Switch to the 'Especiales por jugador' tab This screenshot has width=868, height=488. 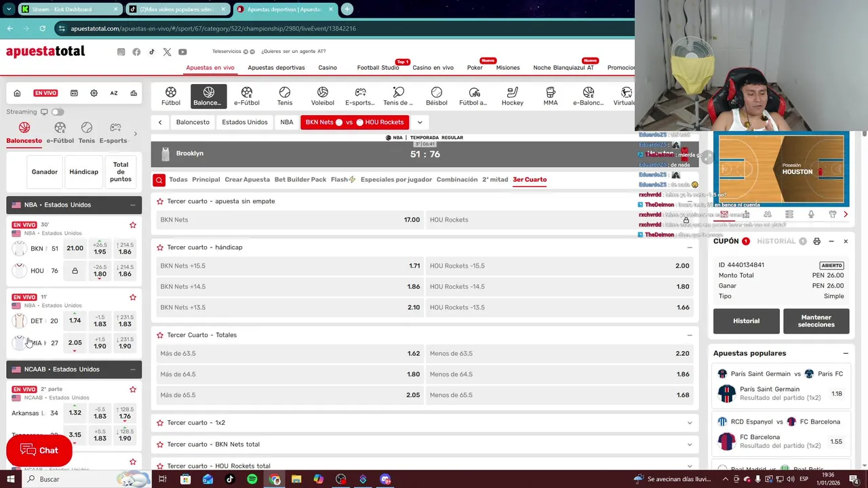tap(396, 180)
